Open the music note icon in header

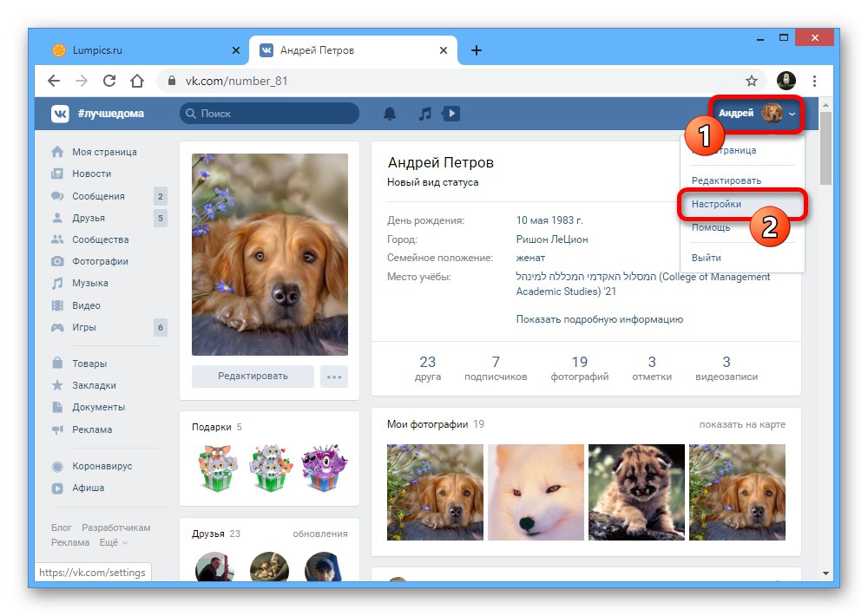click(x=424, y=114)
